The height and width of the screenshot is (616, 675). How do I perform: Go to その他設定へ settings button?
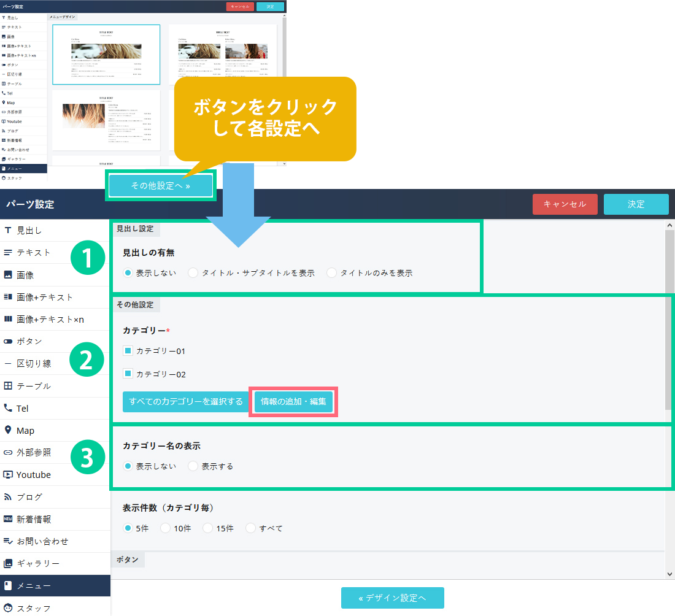(x=161, y=186)
